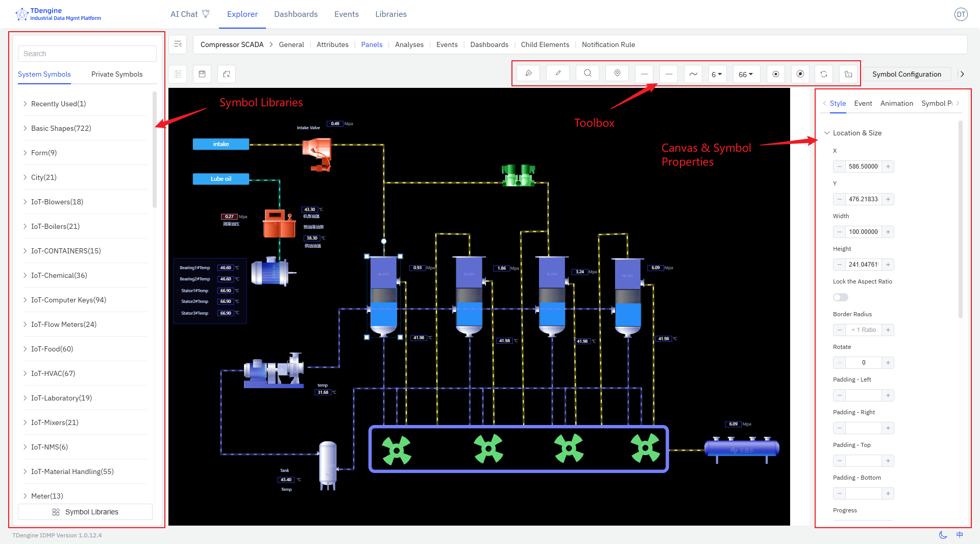Screen dimensions: 980x544
Task: Select the location pin marker tool
Action: [617, 74]
